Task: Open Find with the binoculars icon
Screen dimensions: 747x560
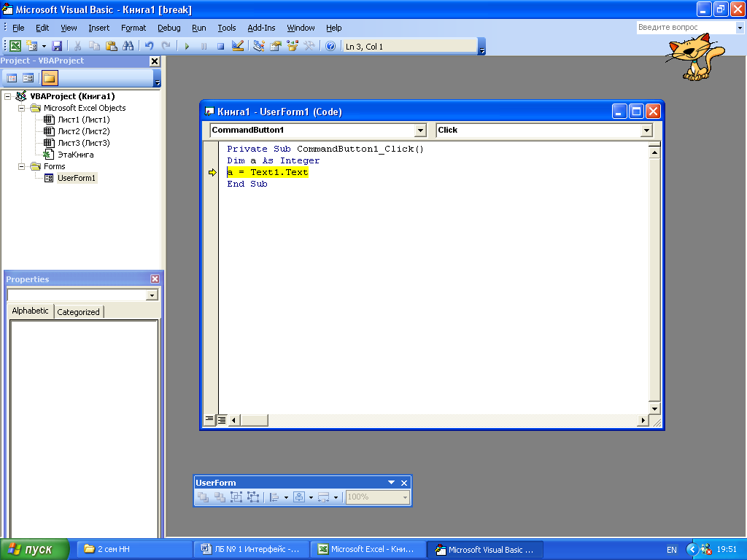Action: [x=128, y=46]
